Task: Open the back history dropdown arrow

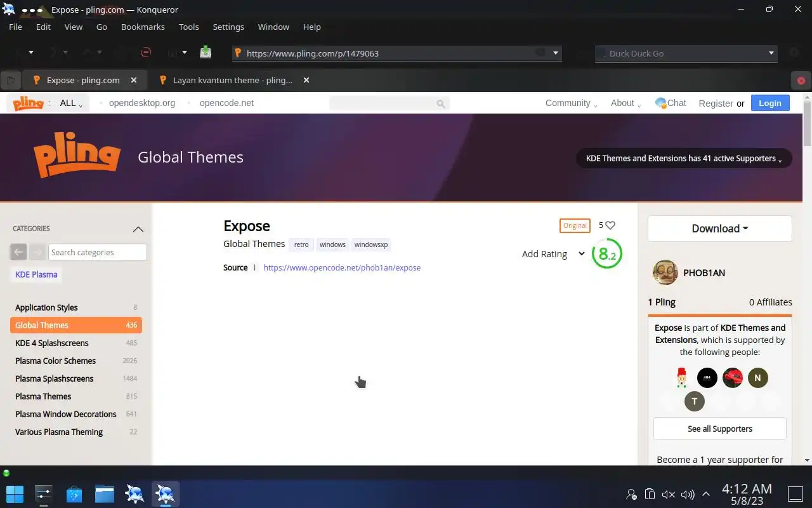Action: (31, 53)
